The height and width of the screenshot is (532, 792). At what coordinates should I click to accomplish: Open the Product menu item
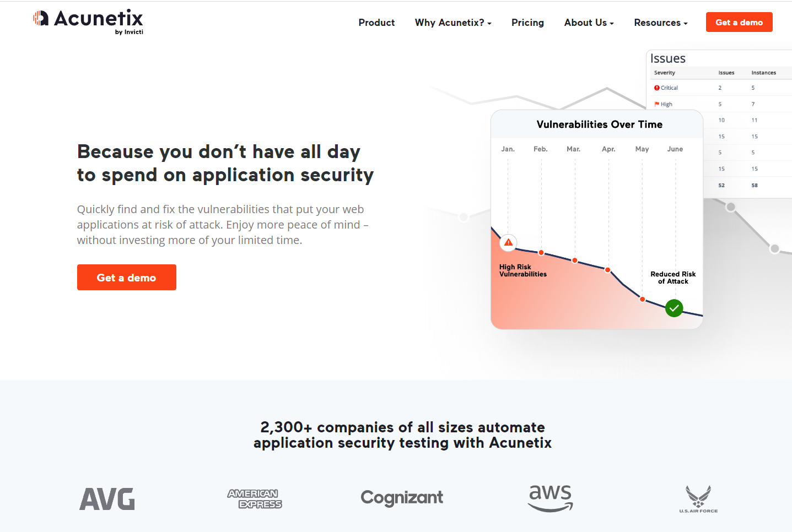(376, 23)
